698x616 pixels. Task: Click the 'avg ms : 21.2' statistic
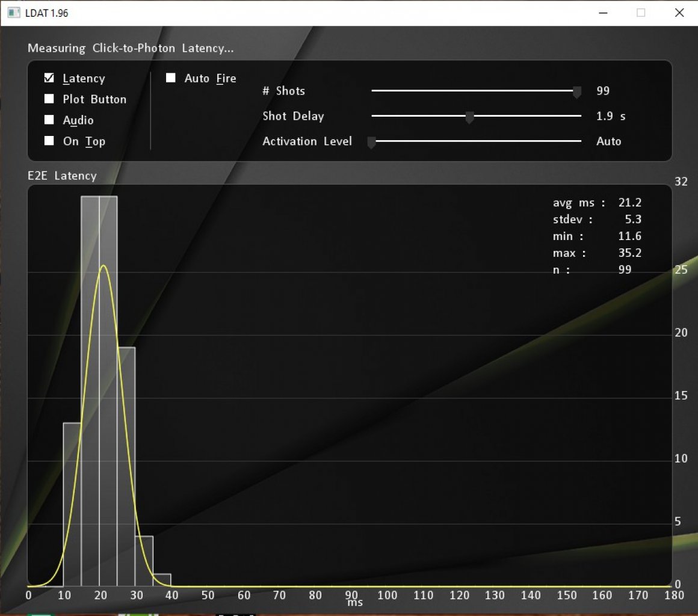(597, 203)
